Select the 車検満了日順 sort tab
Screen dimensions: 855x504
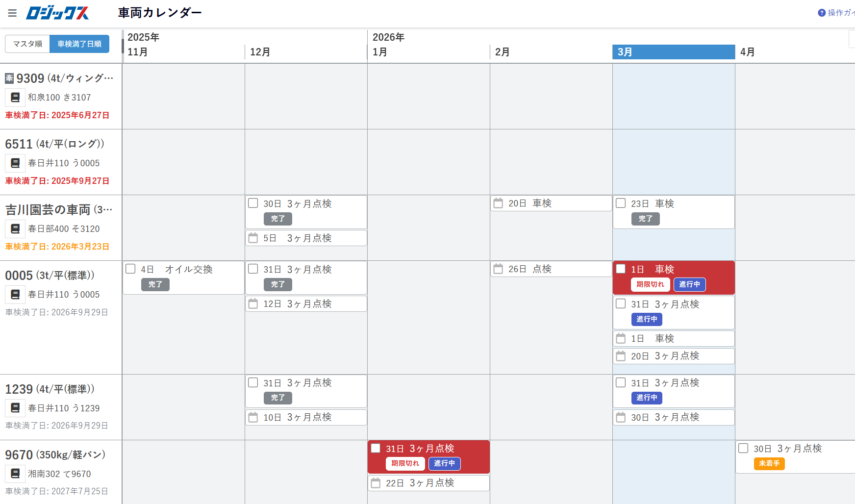(79, 44)
